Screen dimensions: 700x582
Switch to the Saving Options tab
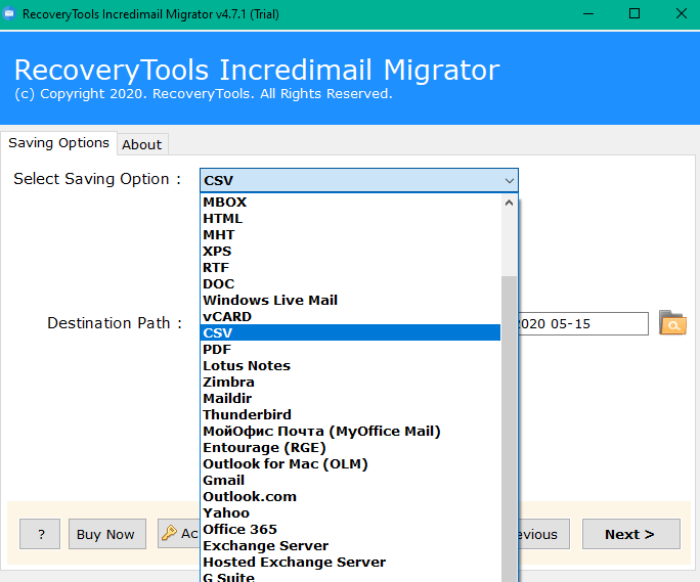pyautogui.click(x=59, y=143)
